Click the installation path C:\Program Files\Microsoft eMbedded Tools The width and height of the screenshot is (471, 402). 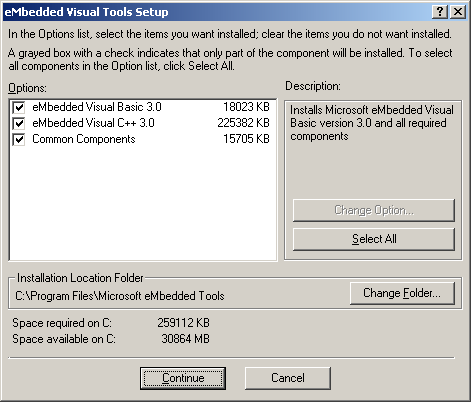(x=120, y=296)
